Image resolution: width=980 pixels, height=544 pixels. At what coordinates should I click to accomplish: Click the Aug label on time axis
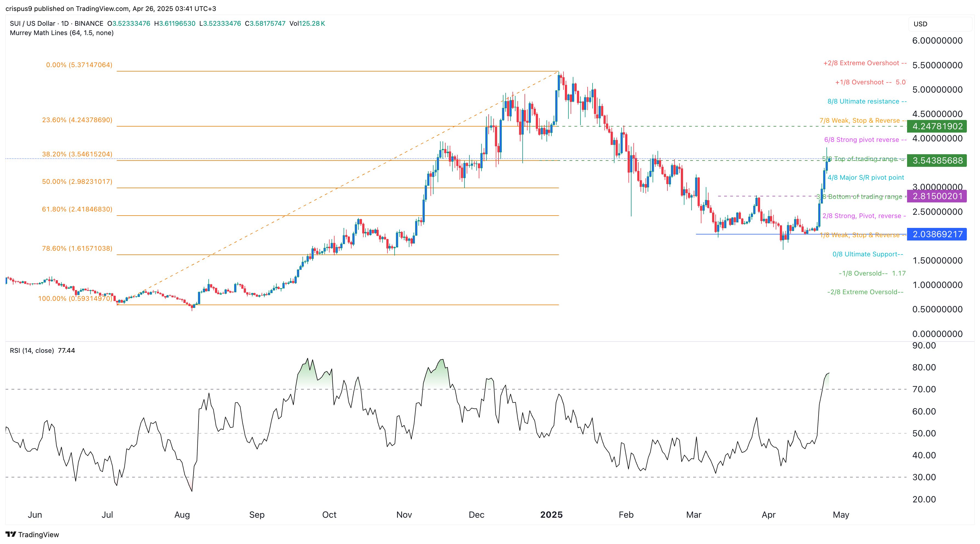(x=182, y=515)
